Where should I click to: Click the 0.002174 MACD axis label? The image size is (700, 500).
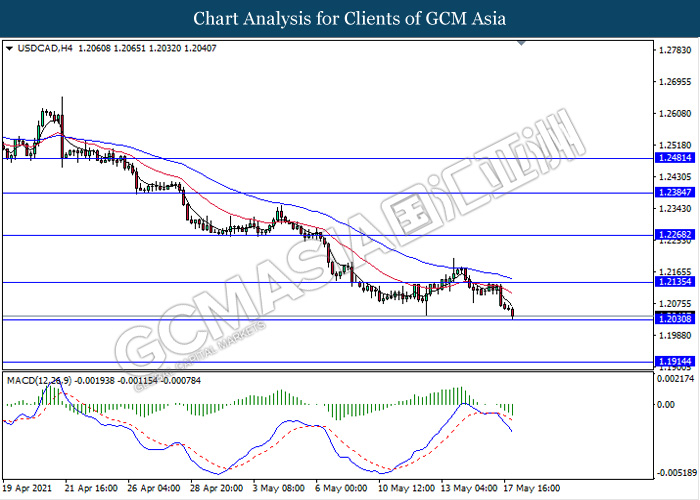click(x=676, y=379)
